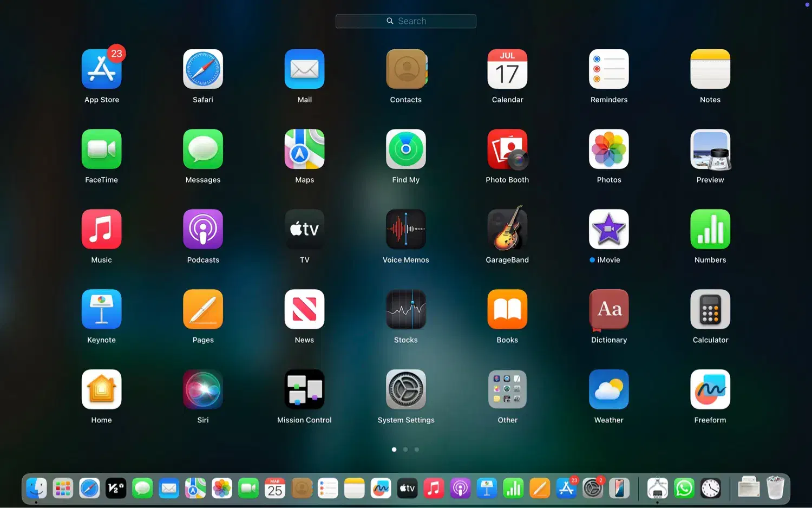
Task: Open the Trash in the Dock
Action: click(775, 488)
